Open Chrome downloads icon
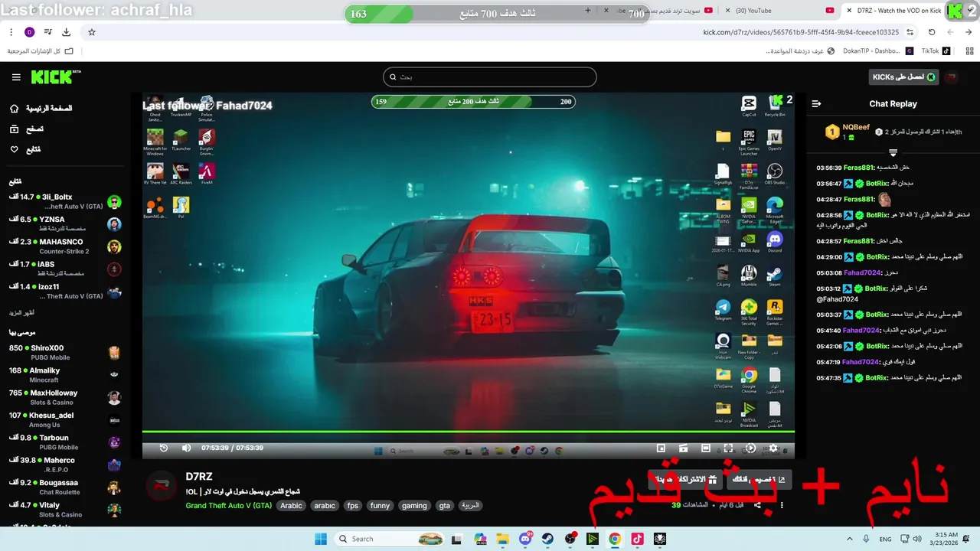Image resolution: width=980 pixels, height=551 pixels. [x=67, y=32]
